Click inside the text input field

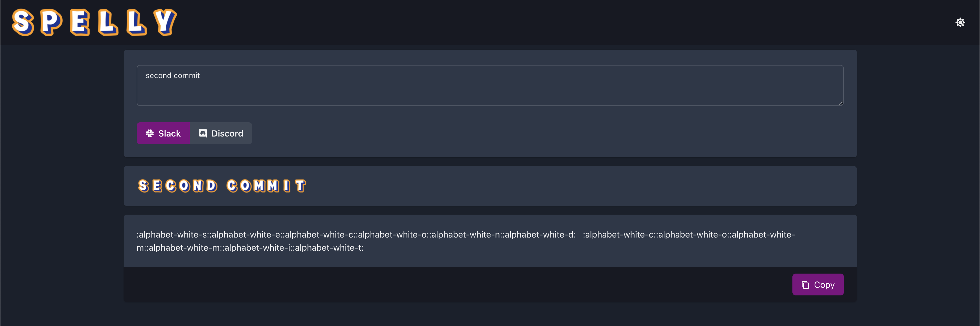click(489, 85)
